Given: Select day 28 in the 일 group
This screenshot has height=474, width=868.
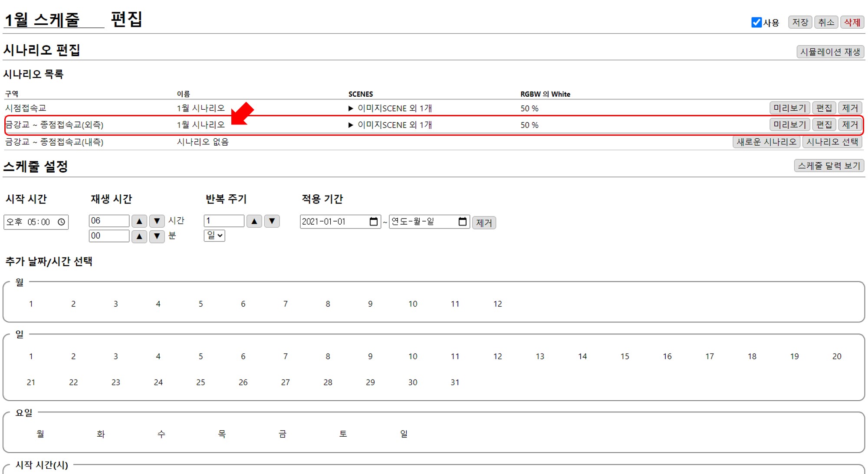Looking at the screenshot, I should (x=328, y=382).
